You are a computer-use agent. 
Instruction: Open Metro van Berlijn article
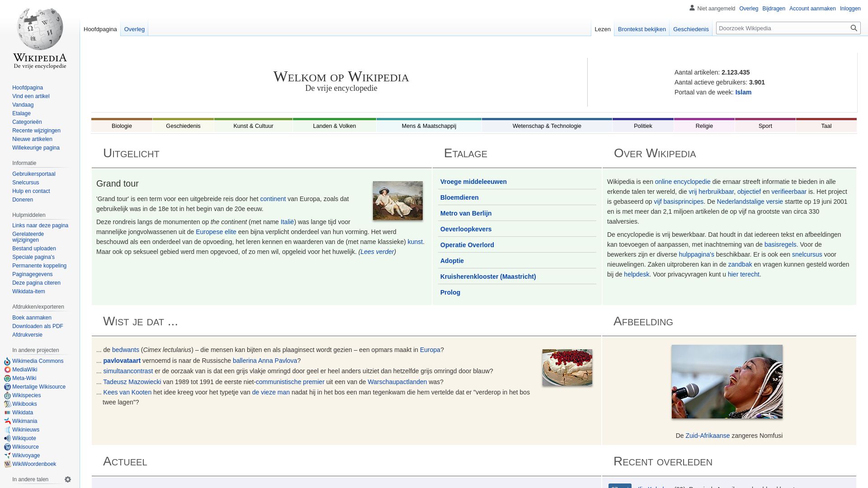click(466, 213)
